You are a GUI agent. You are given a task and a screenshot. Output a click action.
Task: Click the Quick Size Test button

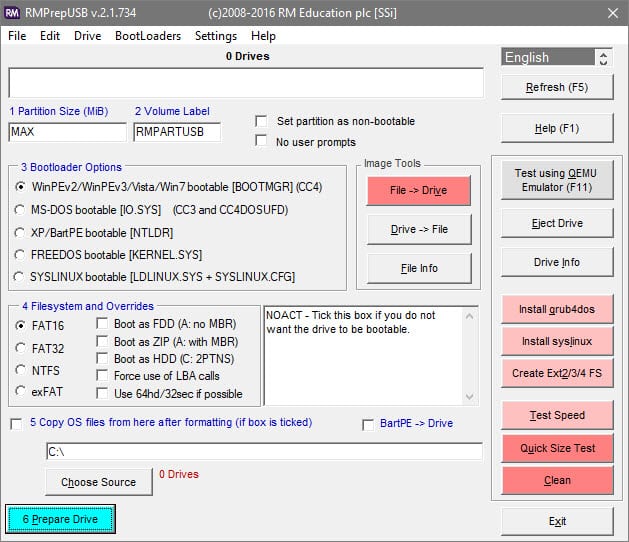[x=557, y=448]
